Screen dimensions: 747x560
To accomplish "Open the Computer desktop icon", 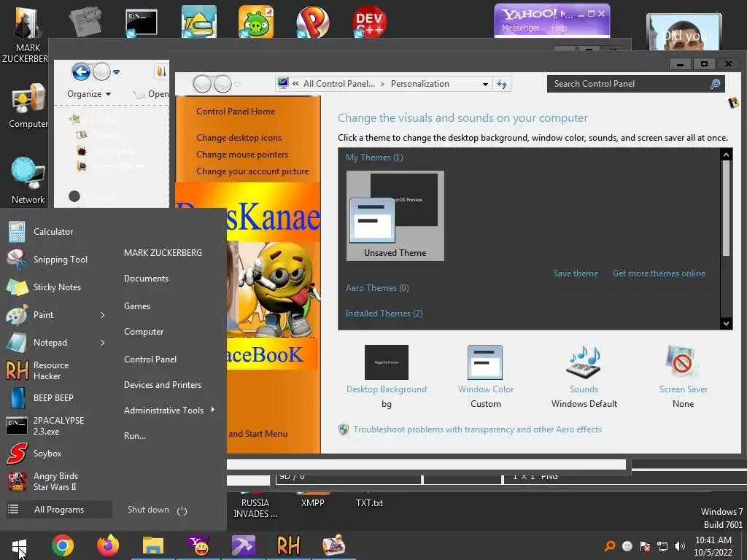I will pyautogui.click(x=28, y=105).
